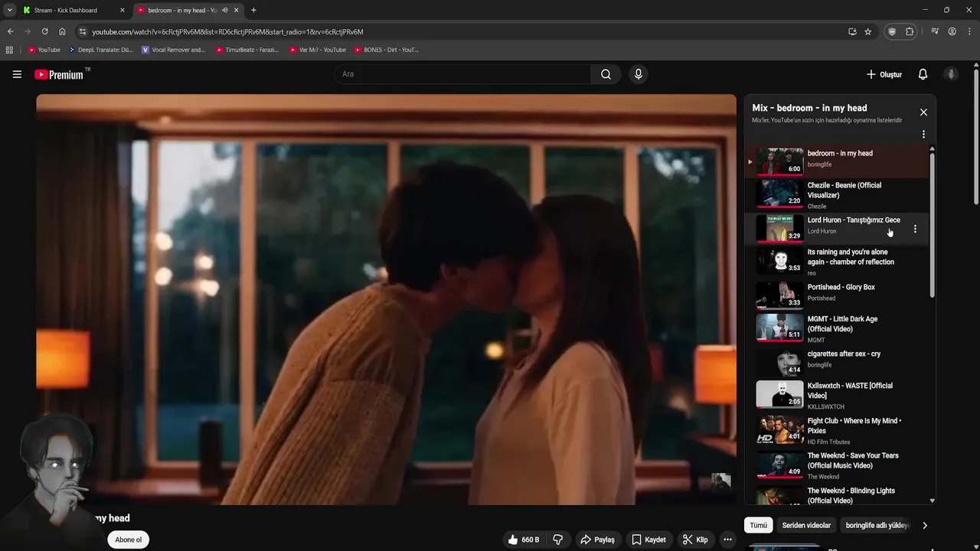Open media control icon in toolbar
The width and height of the screenshot is (980, 551).
pyautogui.click(x=935, y=31)
